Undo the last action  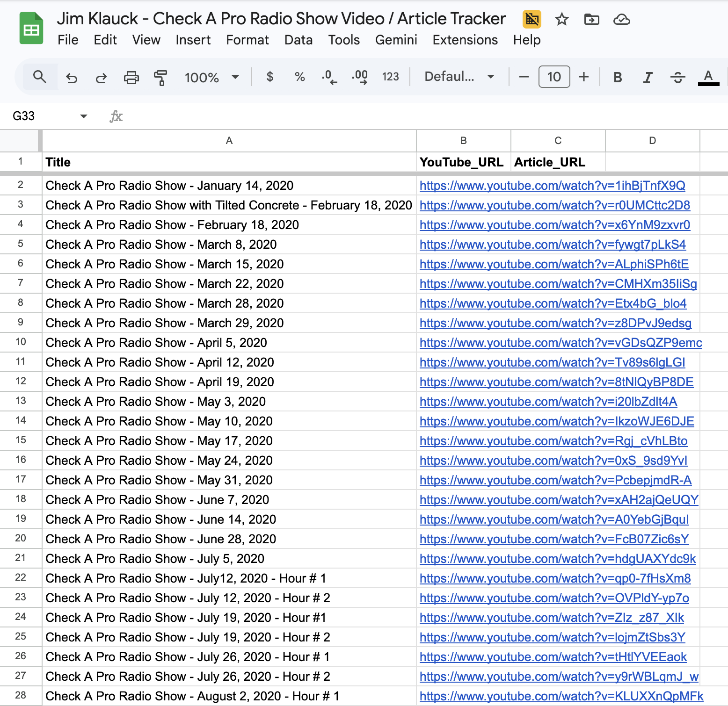tap(72, 77)
